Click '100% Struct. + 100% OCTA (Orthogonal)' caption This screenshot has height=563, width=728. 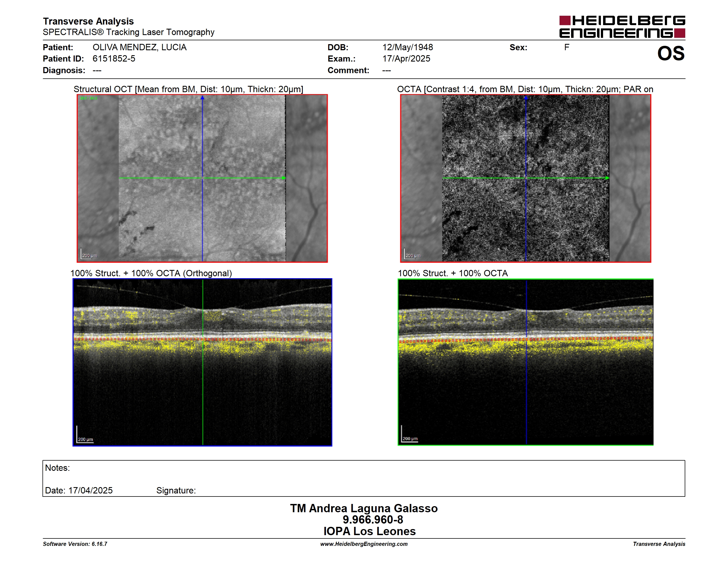[151, 273]
